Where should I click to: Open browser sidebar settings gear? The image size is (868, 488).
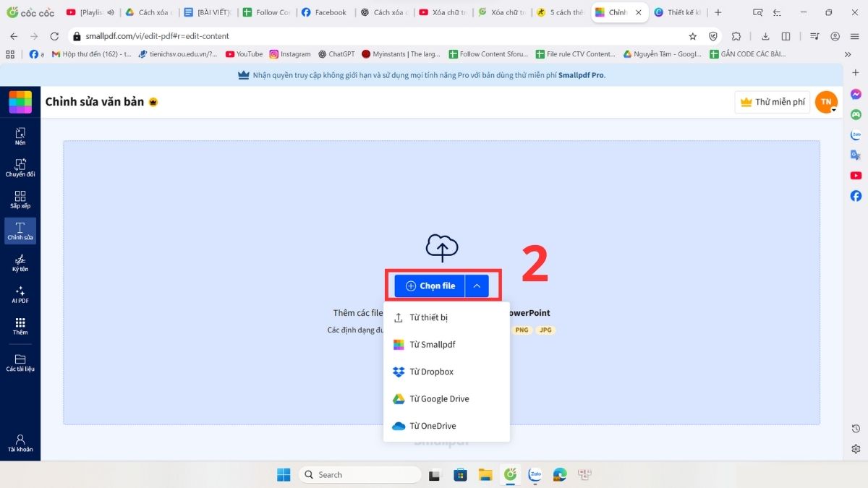click(856, 449)
